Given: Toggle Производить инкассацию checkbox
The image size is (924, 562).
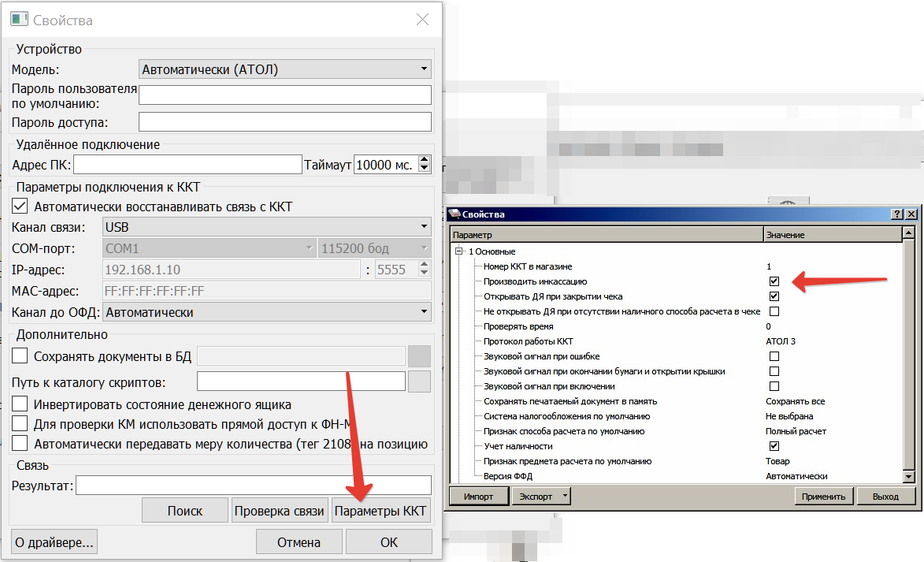Looking at the screenshot, I should click(774, 281).
